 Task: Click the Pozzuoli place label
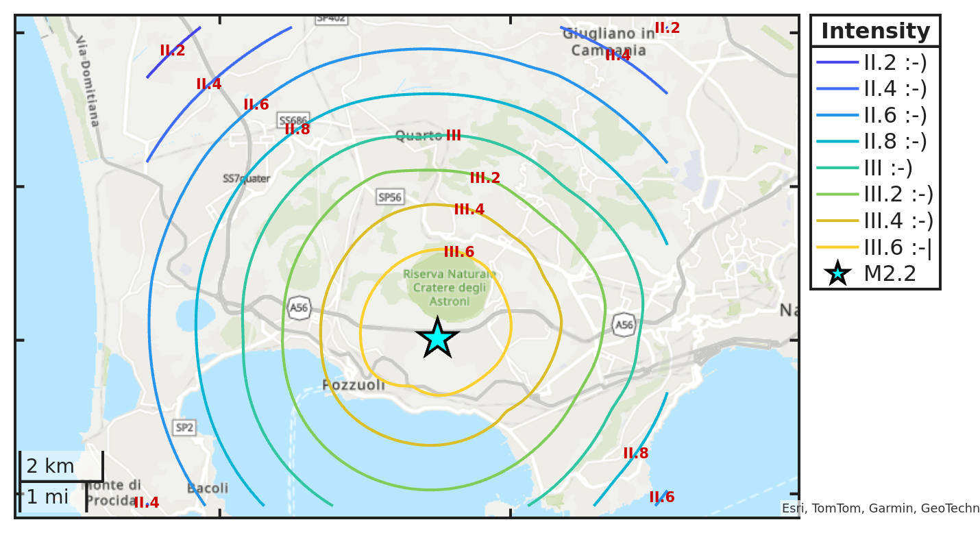click(354, 386)
